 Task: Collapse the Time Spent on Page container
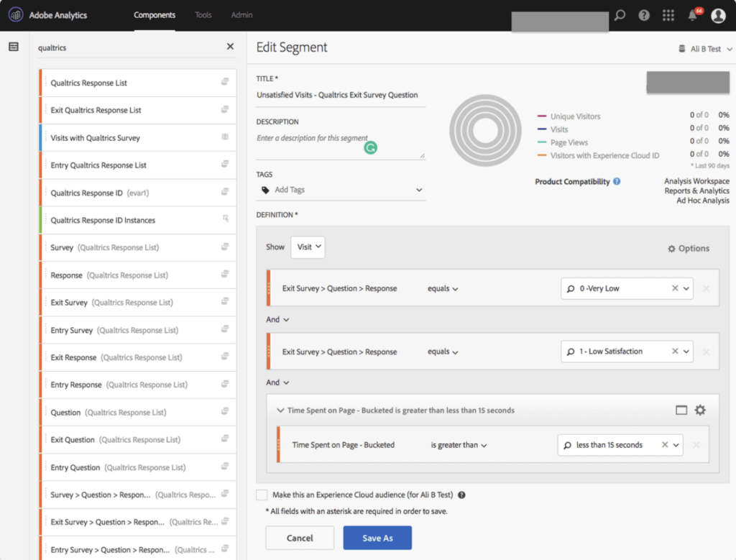click(280, 410)
